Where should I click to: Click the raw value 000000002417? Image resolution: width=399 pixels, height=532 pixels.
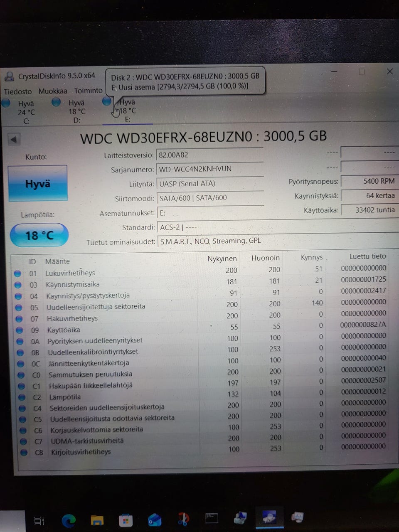point(363,291)
